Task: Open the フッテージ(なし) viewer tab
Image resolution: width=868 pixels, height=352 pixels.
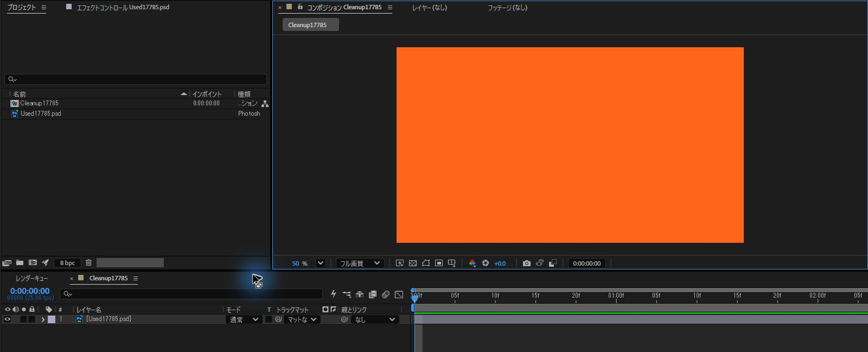Action: [x=507, y=8]
